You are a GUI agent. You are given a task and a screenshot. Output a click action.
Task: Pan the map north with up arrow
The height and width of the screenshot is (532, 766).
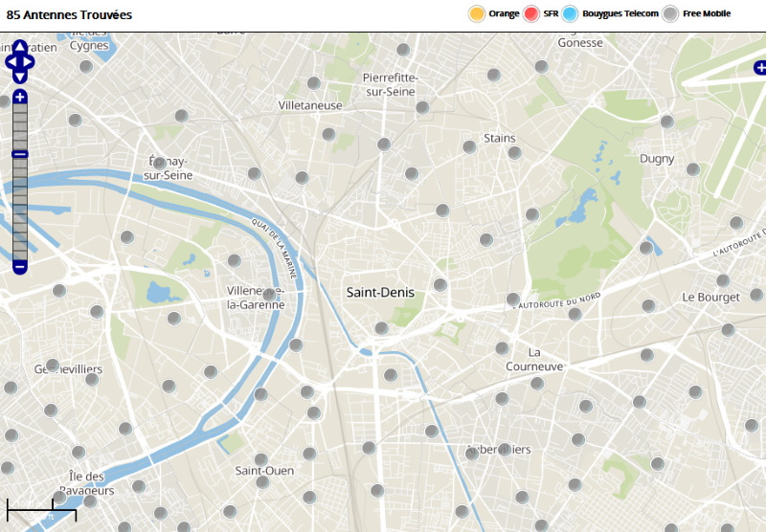19,47
